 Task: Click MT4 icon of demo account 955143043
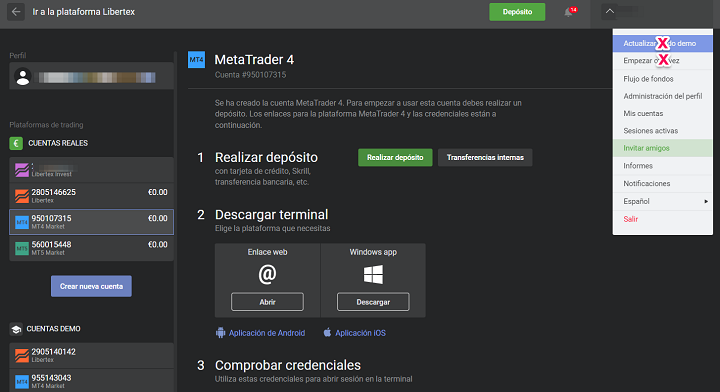coord(22,381)
